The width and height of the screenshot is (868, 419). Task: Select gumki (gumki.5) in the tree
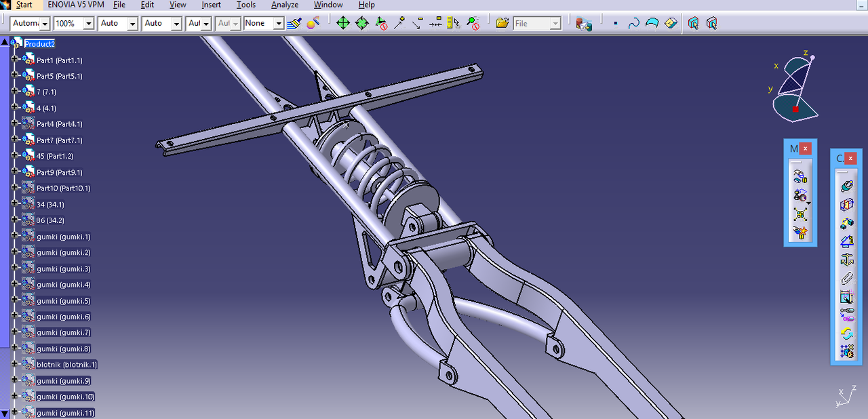point(63,301)
